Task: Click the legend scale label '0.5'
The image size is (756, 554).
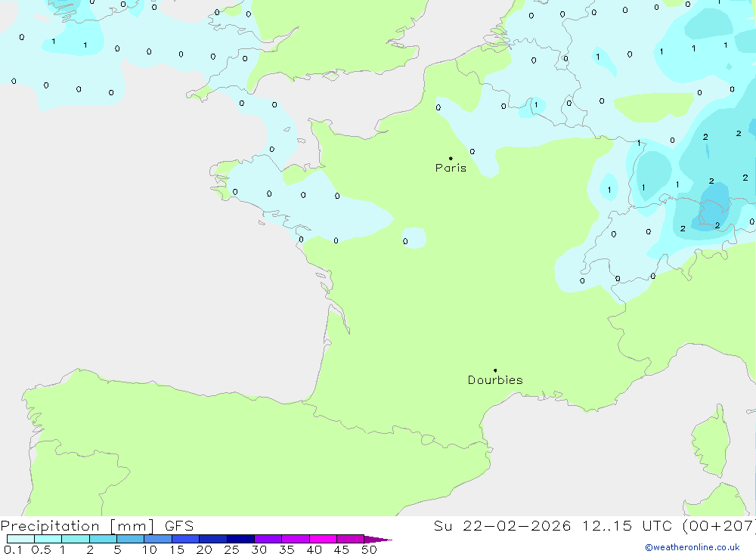Action: [x=41, y=549]
